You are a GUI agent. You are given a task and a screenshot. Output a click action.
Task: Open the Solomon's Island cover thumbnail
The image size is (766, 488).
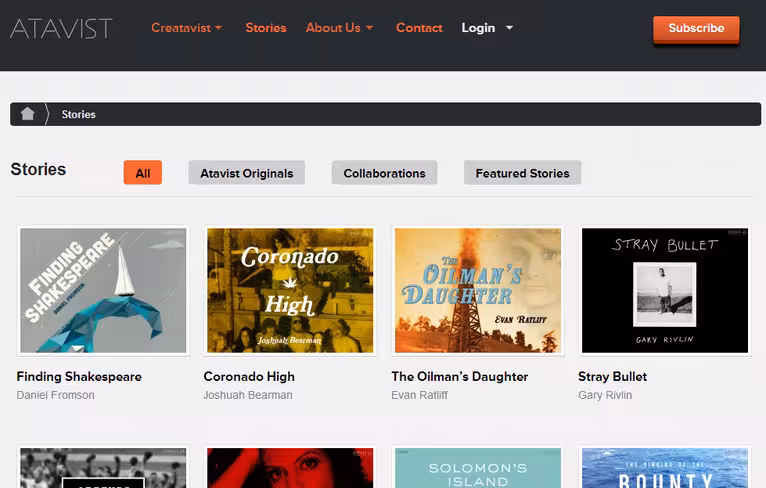coord(478,467)
